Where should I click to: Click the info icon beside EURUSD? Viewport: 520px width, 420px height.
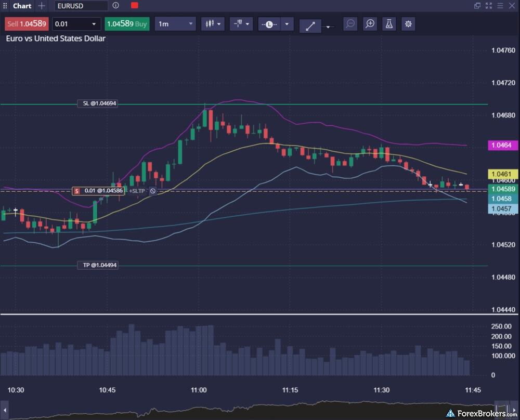[x=115, y=6]
